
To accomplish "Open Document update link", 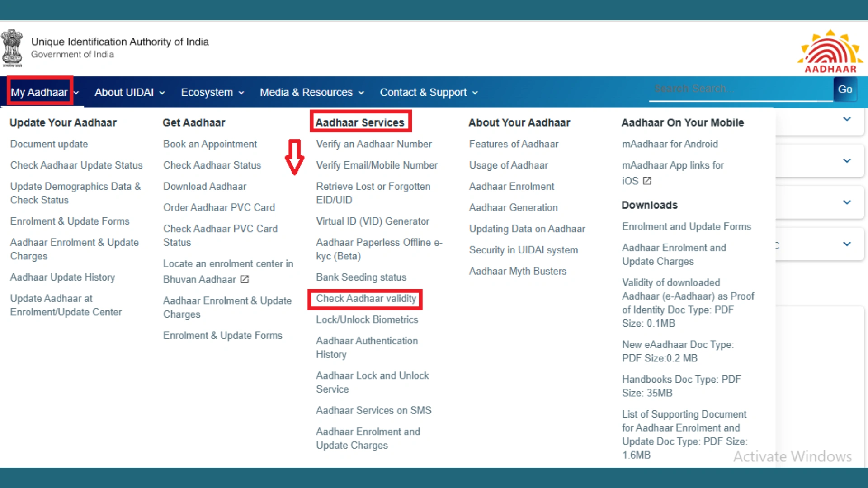I will point(49,144).
